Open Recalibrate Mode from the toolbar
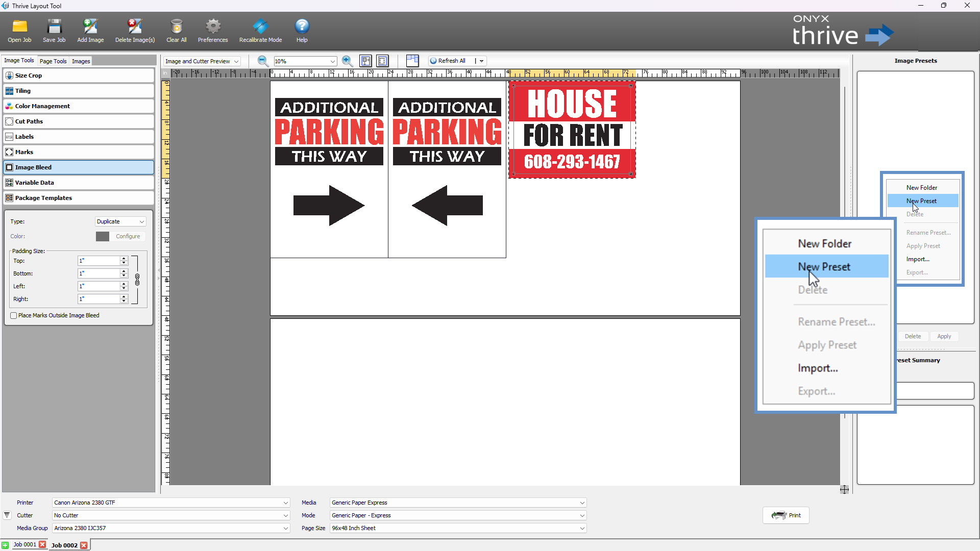 click(260, 27)
